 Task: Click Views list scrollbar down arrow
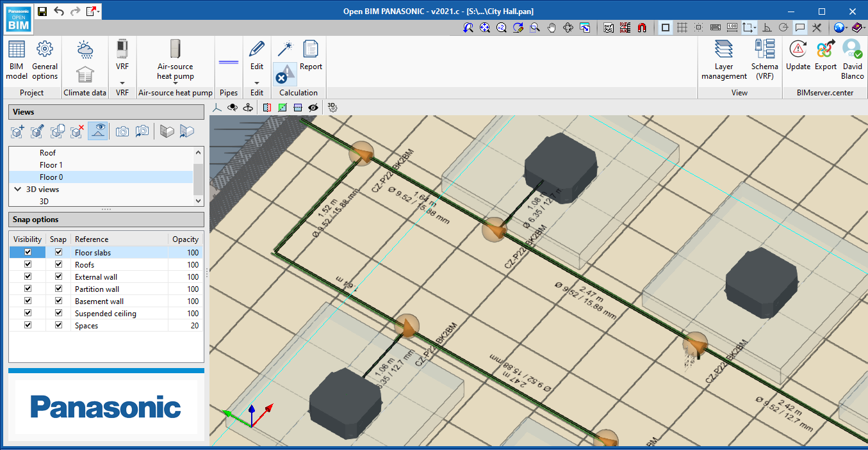pyautogui.click(x=199, y=200)
